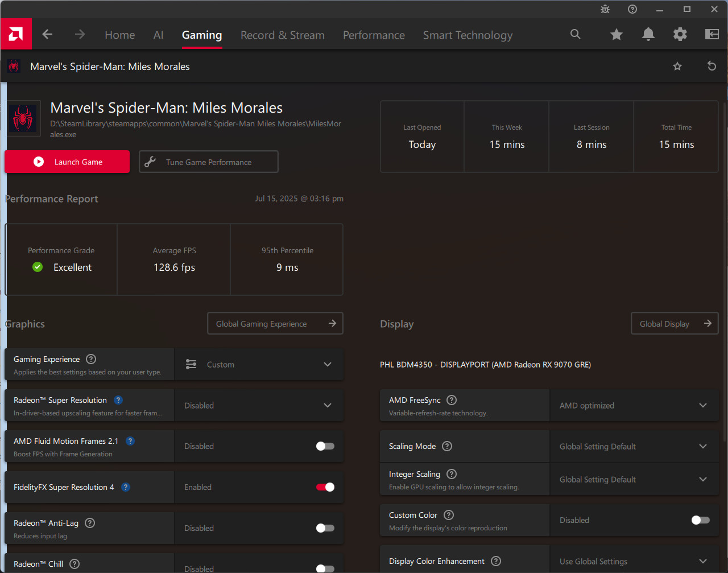Click Tune Game Performance button
The image size is (728, 573).
point(209,162)
